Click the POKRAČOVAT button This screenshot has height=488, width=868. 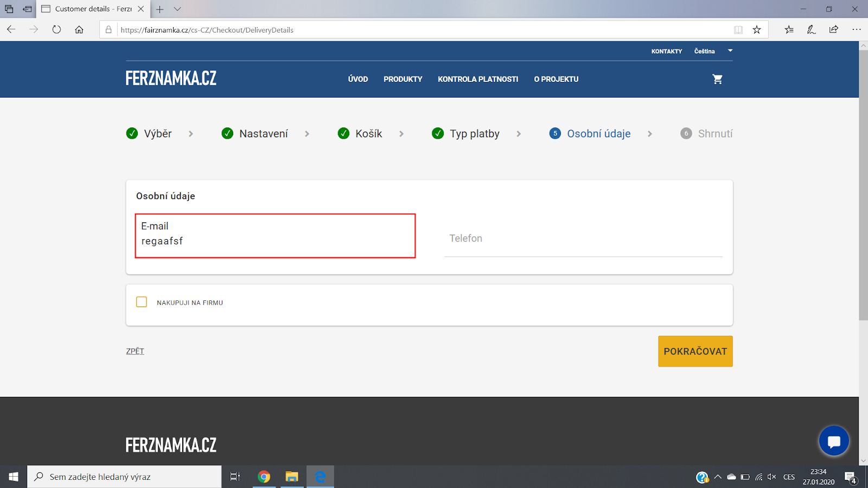click(695, 351)
